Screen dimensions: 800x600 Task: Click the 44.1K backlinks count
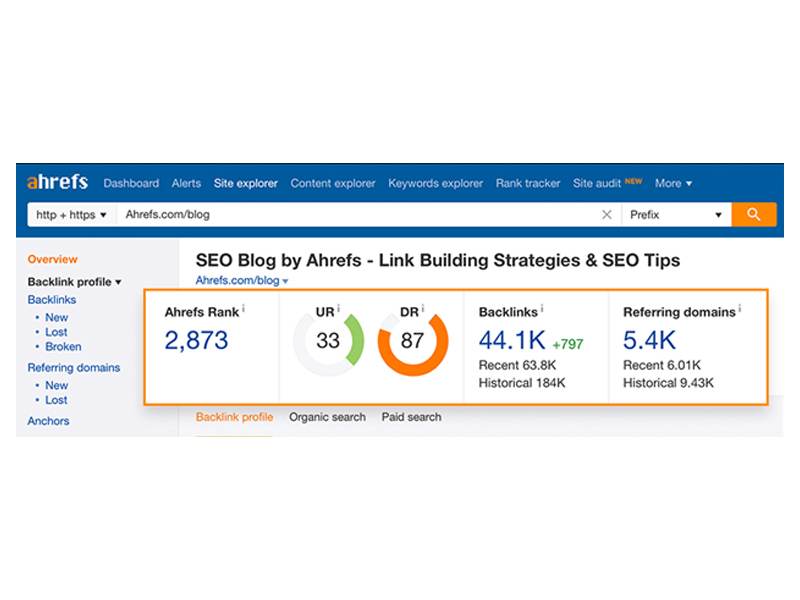510,340
